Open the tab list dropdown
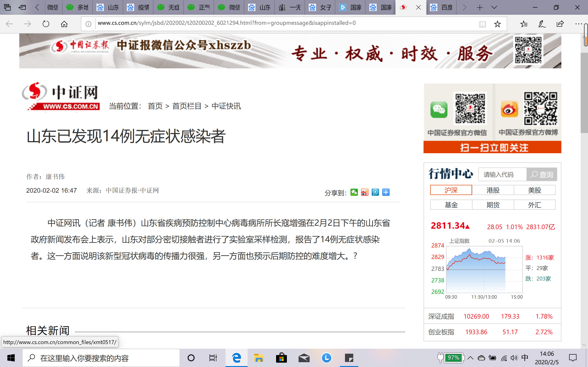The image size is (588, 367). point(494,7)
